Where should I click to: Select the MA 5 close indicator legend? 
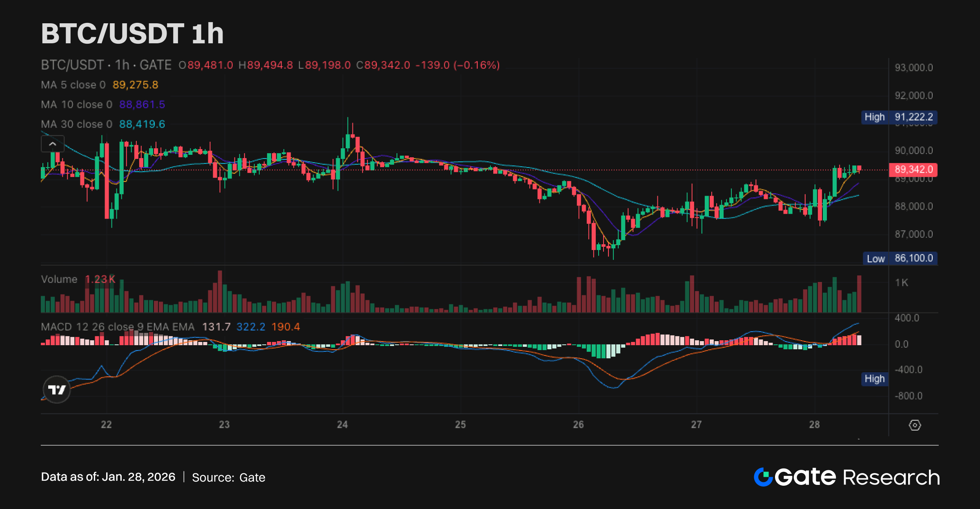coord(73,85)
